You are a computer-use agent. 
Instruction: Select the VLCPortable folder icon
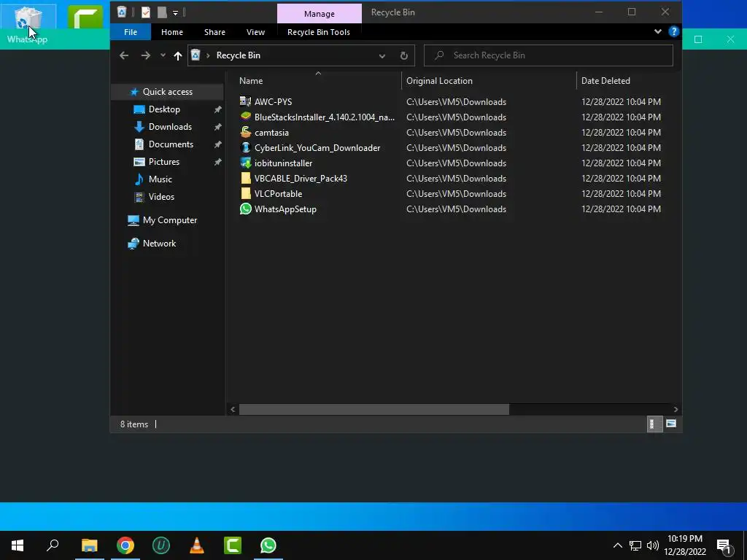click(x=245, y=193)
